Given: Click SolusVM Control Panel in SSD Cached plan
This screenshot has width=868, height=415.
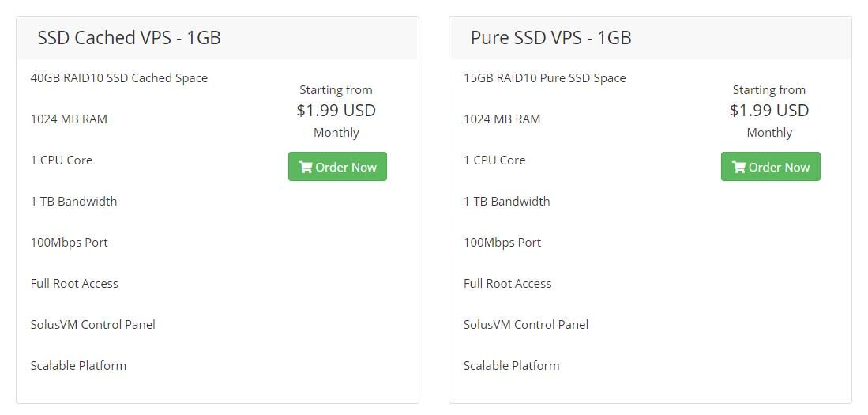Looking at the screenshot, I should coord(93,324).
